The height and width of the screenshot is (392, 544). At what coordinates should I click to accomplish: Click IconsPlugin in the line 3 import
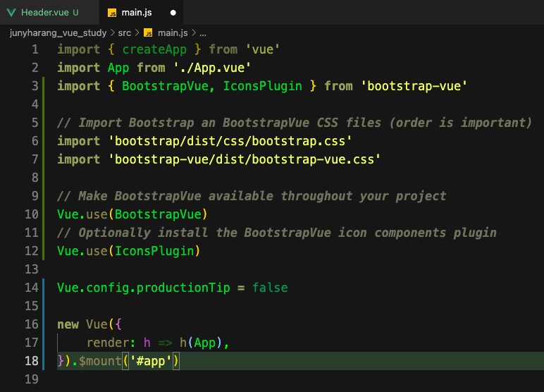point(263,86)
